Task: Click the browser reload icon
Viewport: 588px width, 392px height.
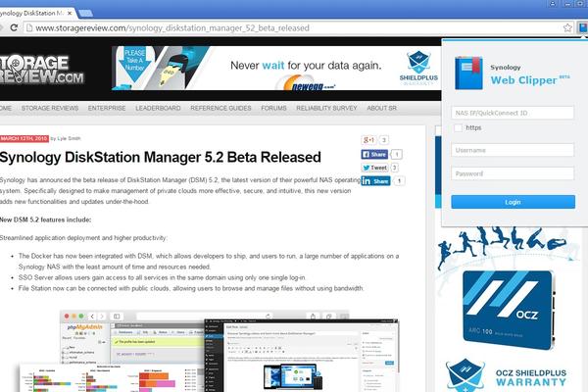Action: [x=14, y=27]
